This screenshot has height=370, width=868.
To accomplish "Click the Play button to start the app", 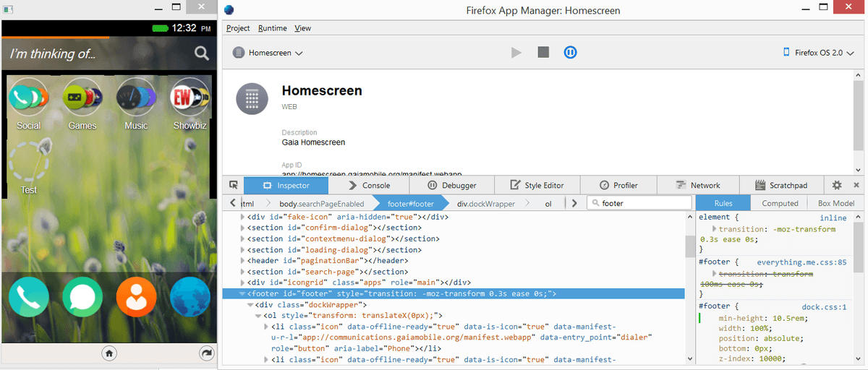I will coord(516,52).
